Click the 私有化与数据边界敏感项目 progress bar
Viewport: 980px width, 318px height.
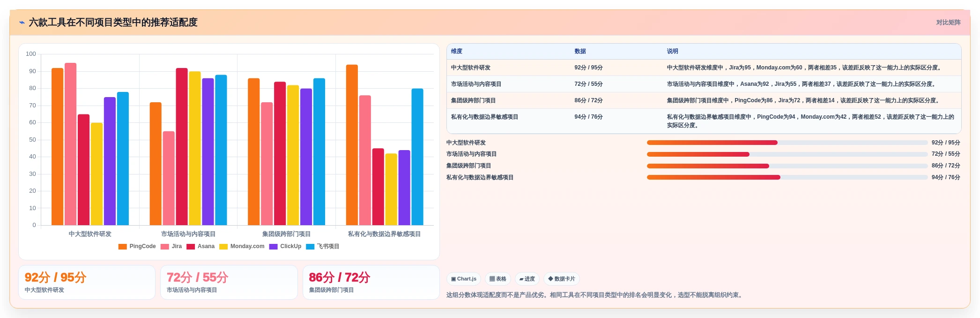[x=787, y=177]
